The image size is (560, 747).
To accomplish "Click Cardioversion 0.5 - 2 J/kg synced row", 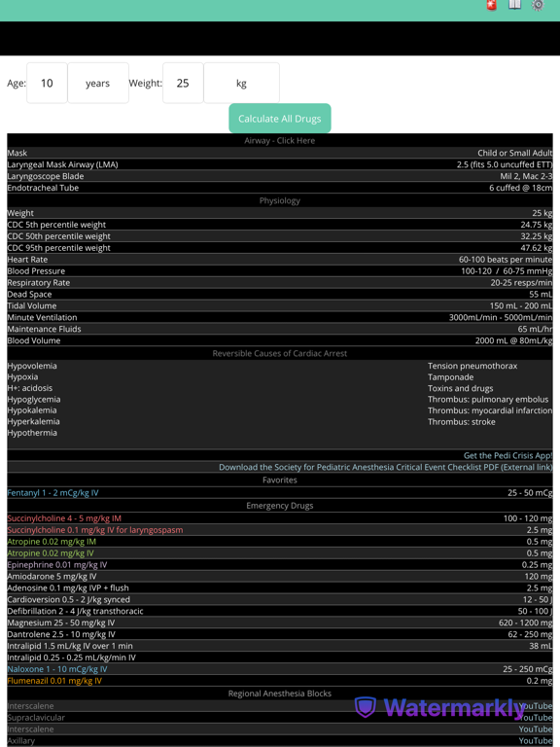I will (x=280, y=599).
